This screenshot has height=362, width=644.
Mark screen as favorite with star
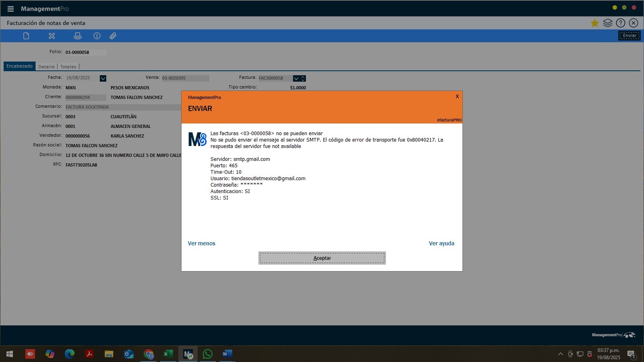pos(594,23)
